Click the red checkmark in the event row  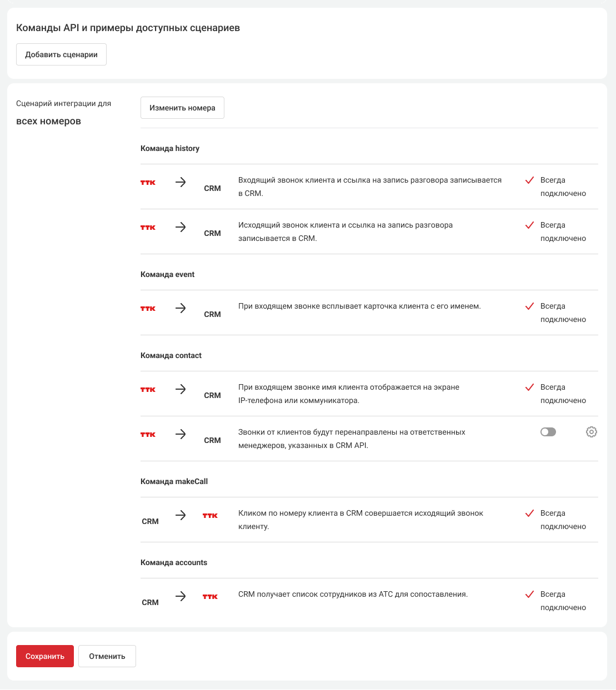click(529, 306)
